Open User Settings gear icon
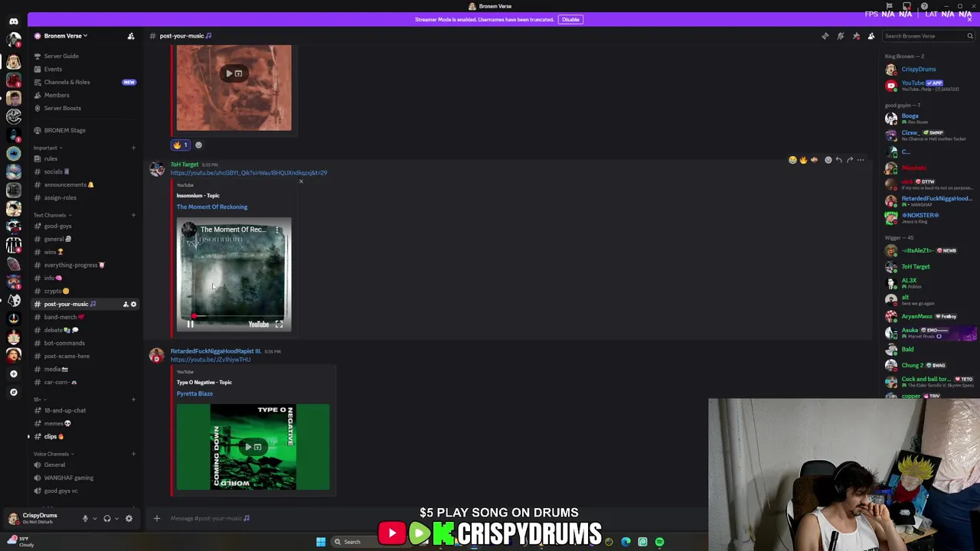The height and width of the screenshot is (551, 980). (129, 519)
